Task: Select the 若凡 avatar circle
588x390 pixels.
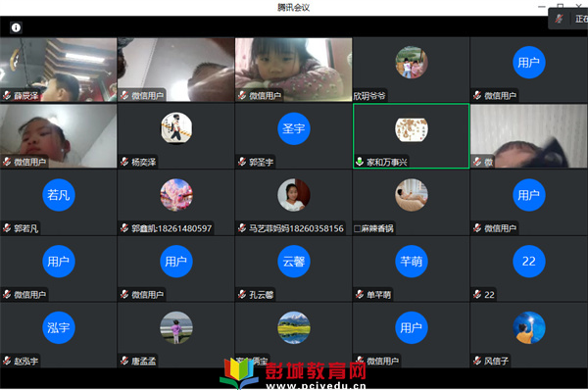Action: coord(59,195)
